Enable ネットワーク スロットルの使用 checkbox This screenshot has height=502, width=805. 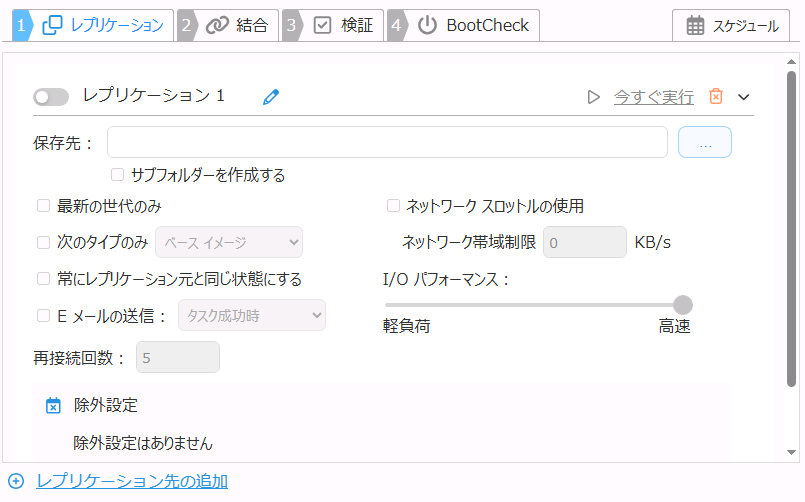point(394,206)
